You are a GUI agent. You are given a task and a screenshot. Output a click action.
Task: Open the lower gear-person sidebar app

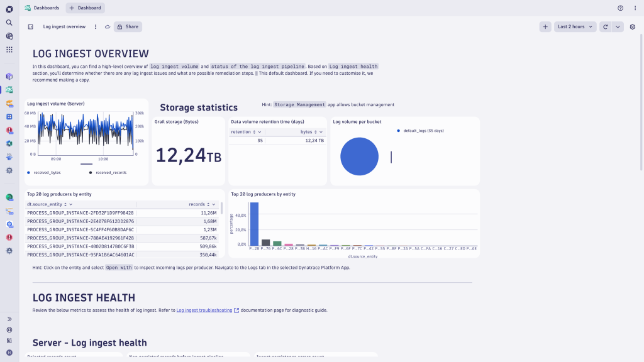point(9,251)
